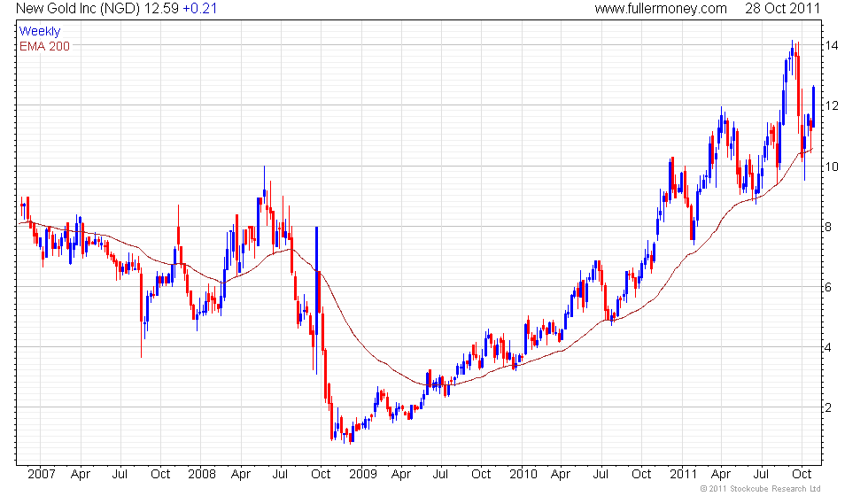The width and height of the screenshot is (868, 496).
Task: Click the 4 price axis label
Action: (x=827, y=347)
